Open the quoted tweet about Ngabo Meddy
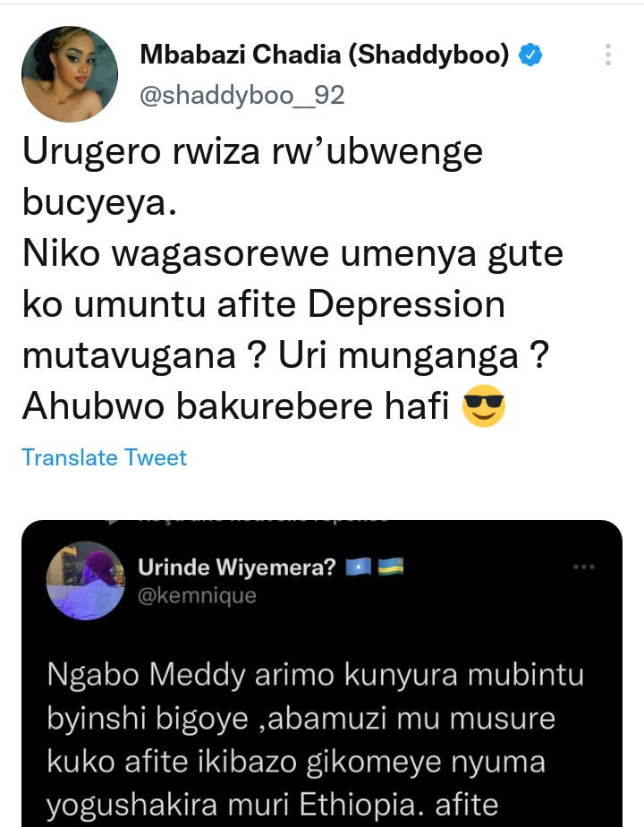Image resolution: width=644 pixels, height=827 pixels. (x=322, y=674)
